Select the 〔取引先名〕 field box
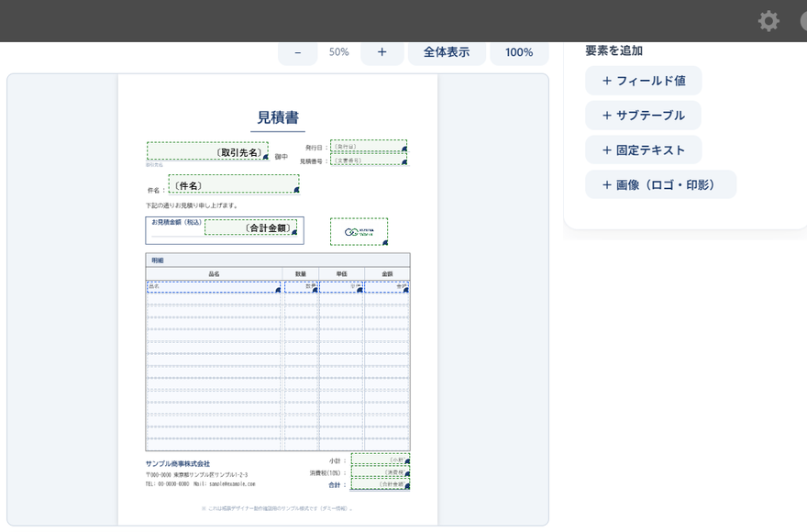This screenshot has height=532, width=807. pyautogui.click(x=207, y=151)
